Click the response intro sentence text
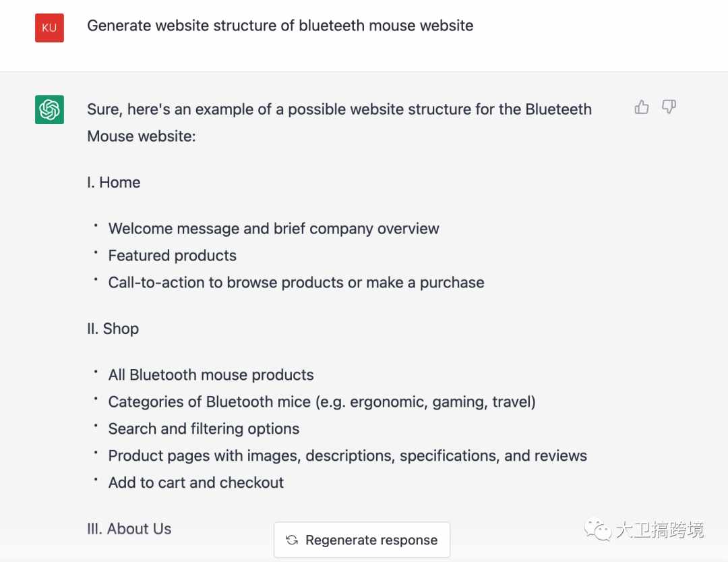The height and width of the screenshot is (562, 728). 339,123
